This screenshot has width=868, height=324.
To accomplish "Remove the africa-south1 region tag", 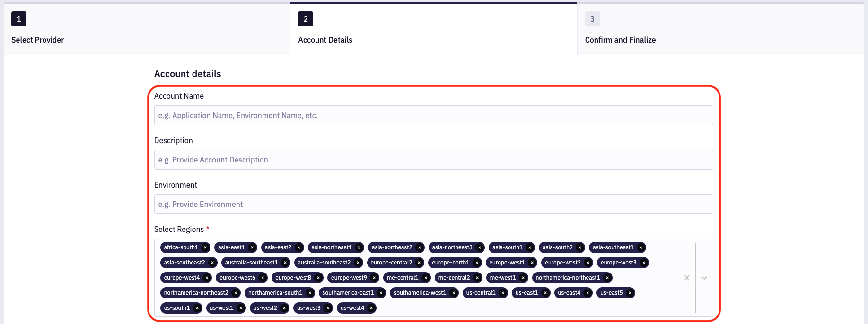I will click(x=205, y=247).
